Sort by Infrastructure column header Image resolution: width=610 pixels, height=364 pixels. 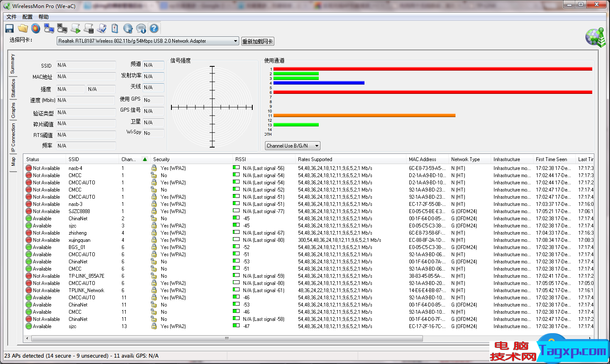512,159
